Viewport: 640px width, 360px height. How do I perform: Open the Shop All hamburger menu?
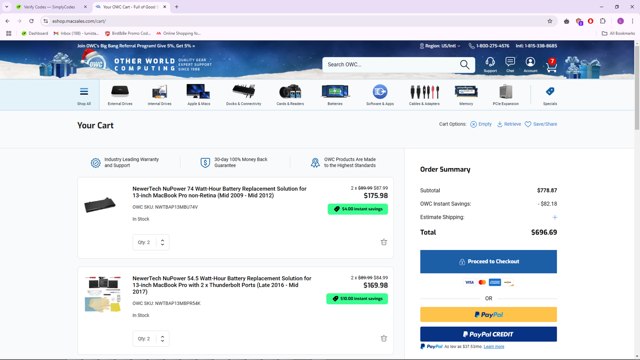pos(84,95)
